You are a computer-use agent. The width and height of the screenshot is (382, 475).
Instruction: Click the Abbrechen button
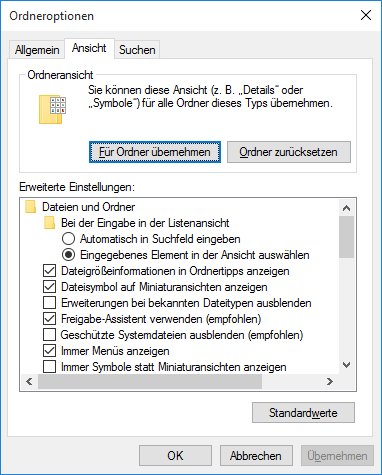pos(256,455)
